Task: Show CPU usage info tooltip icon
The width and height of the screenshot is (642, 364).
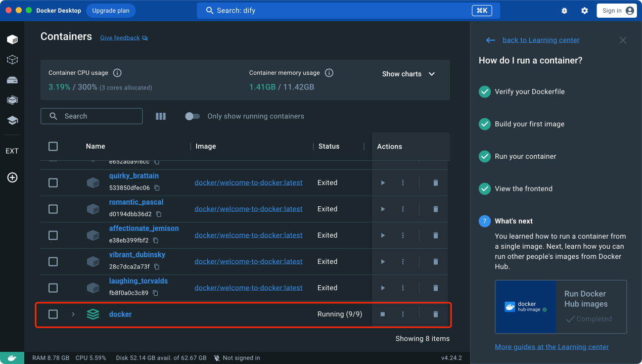Action: pyautogui.click(x=117, y=73)
